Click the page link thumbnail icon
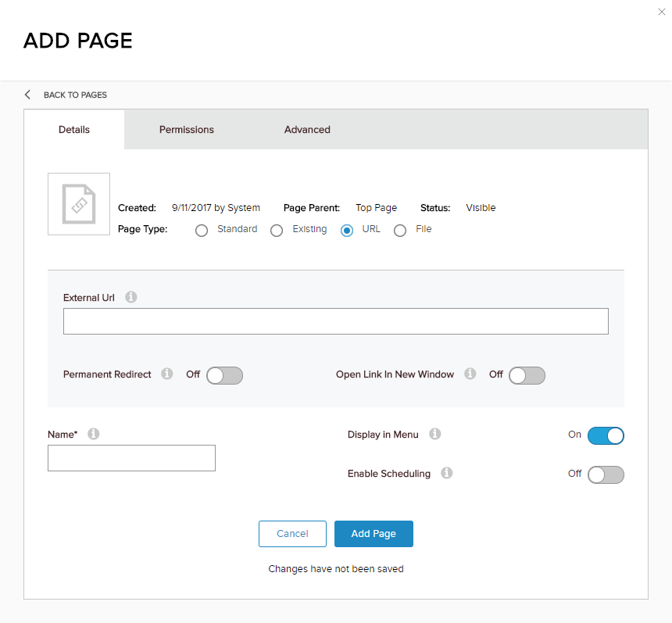672x623 pixels. (x=79, y=204)
